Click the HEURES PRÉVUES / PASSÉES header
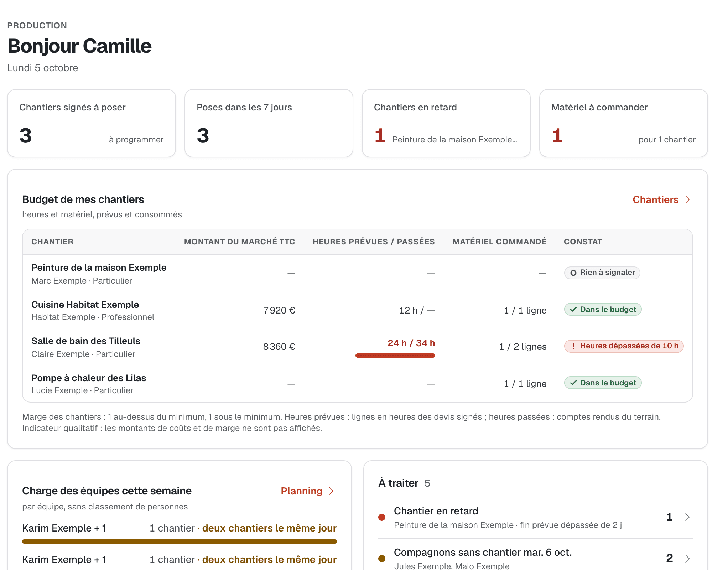This screenshot has width=728, height=570. 374,242
